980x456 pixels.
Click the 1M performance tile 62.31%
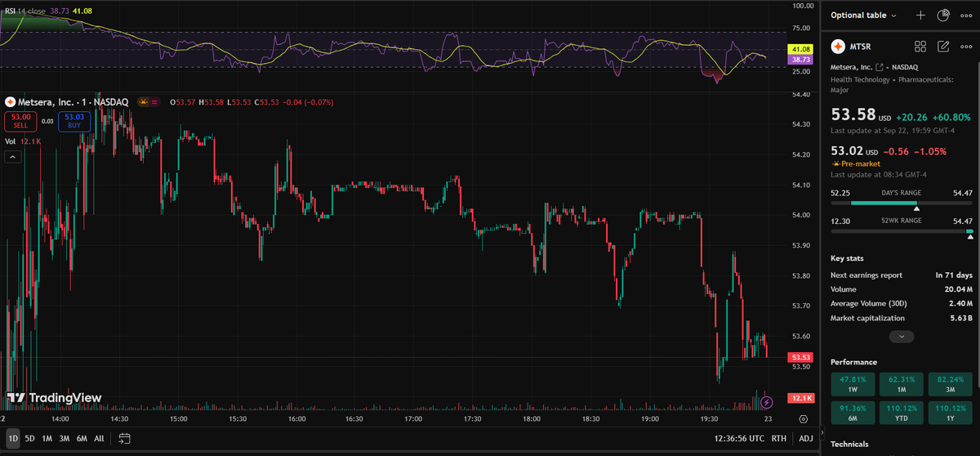(x=902, y=384)
